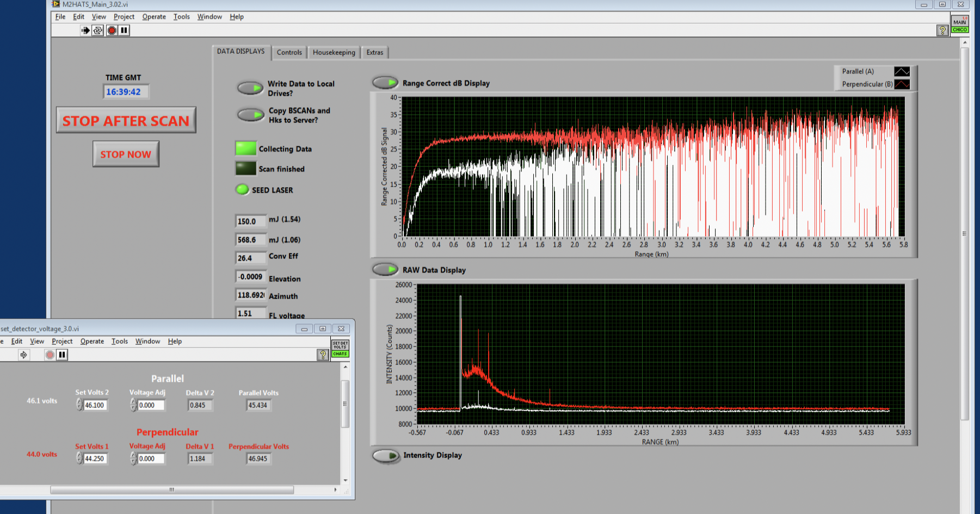Click the Set Volts 1 input field

95,459
